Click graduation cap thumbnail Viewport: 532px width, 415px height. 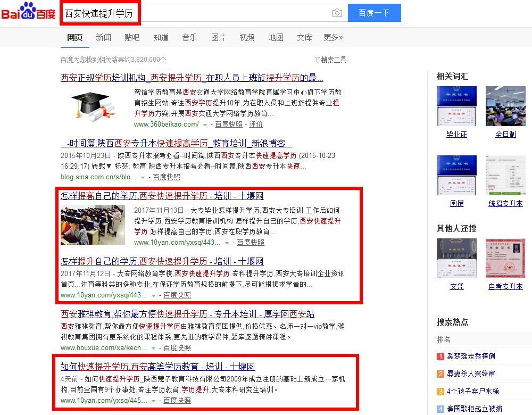point(93,106)
